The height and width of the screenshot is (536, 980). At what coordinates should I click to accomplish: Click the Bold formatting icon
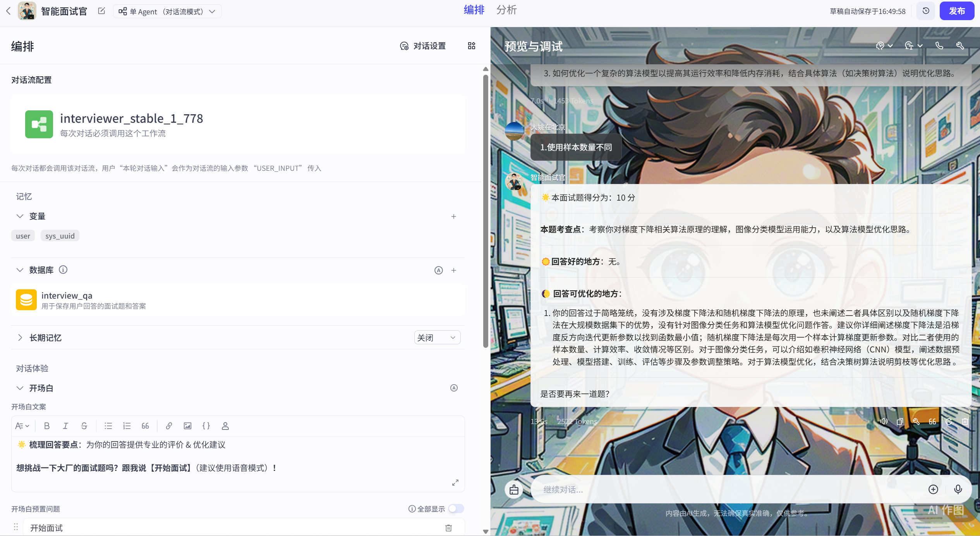[47, 426]
